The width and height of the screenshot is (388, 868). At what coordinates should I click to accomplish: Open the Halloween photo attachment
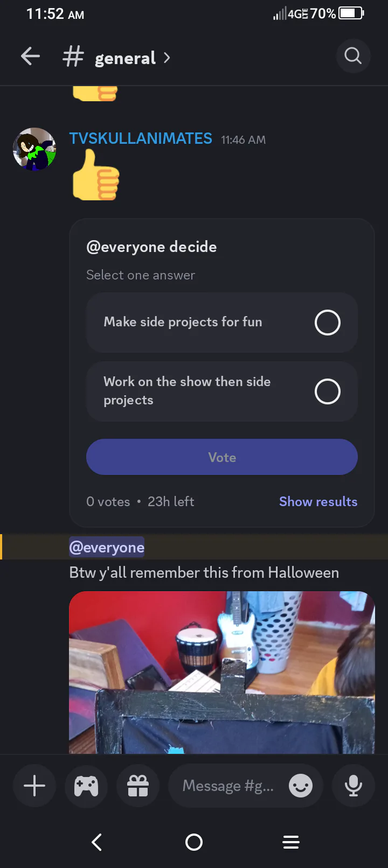pos(222,673)
